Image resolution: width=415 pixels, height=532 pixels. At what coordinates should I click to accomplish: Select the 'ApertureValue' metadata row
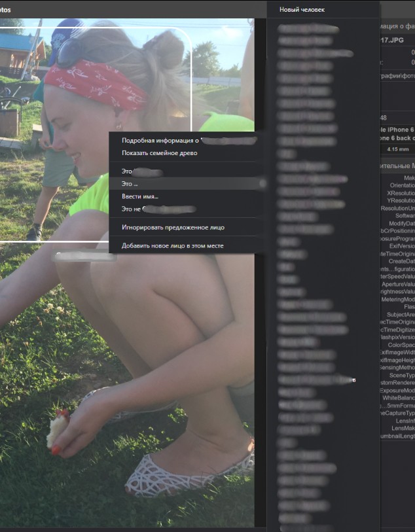[398, 284]
